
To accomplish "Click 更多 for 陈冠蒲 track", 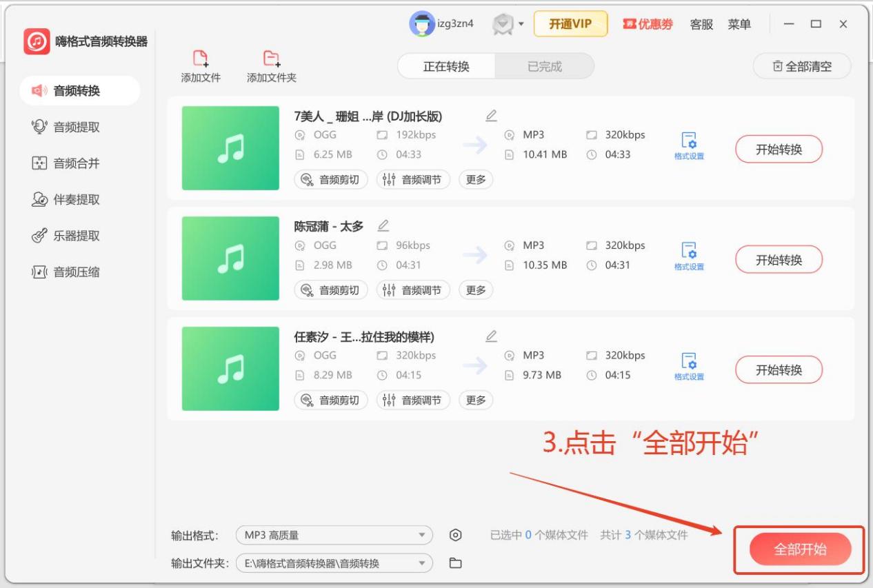I will pyautogui.click(x=476, y=290).
